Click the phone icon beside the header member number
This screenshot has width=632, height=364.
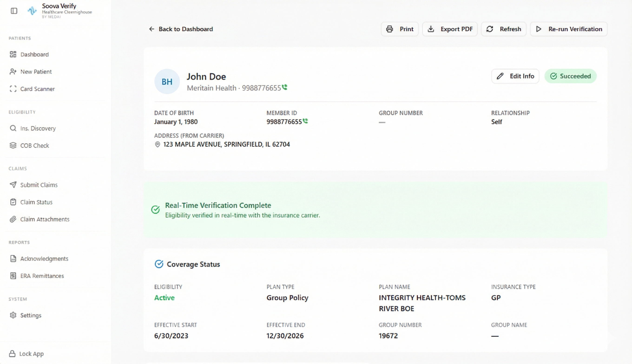[x=284, y=87]
